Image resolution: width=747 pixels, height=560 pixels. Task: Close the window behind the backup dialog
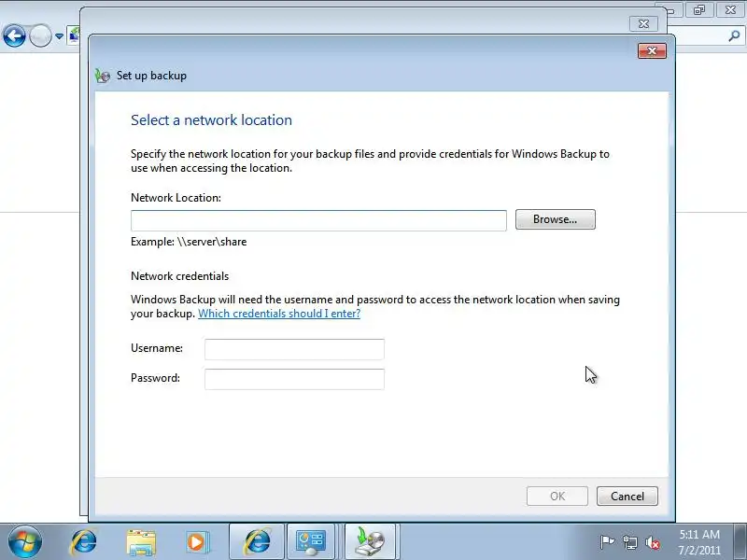(643, 23)
